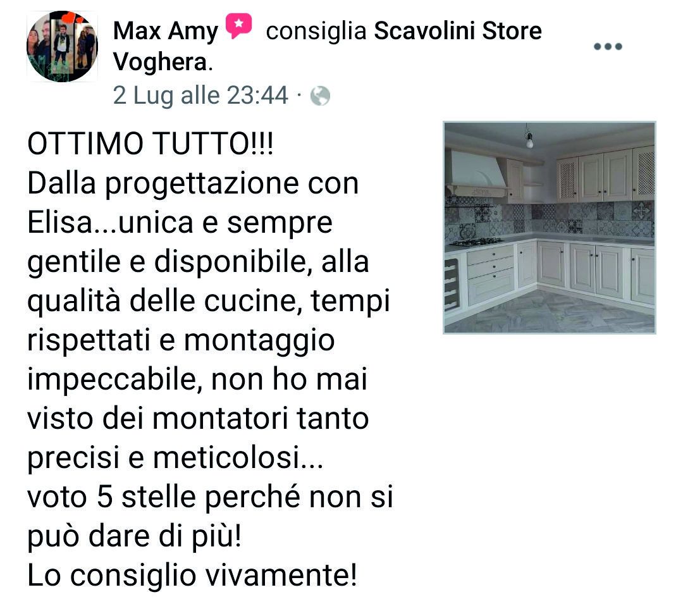Click the gas hob in kitchen photo
This screenshot has height=616, width=683.
(476, 242)
